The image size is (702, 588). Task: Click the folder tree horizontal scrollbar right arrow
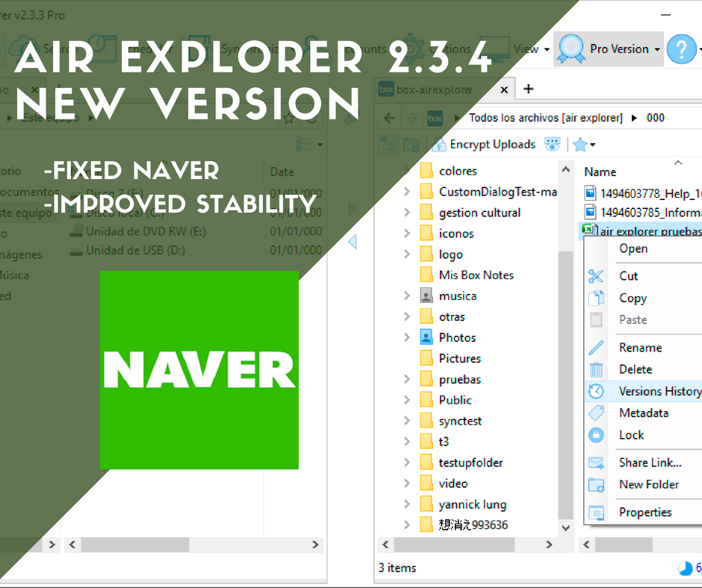550,545
